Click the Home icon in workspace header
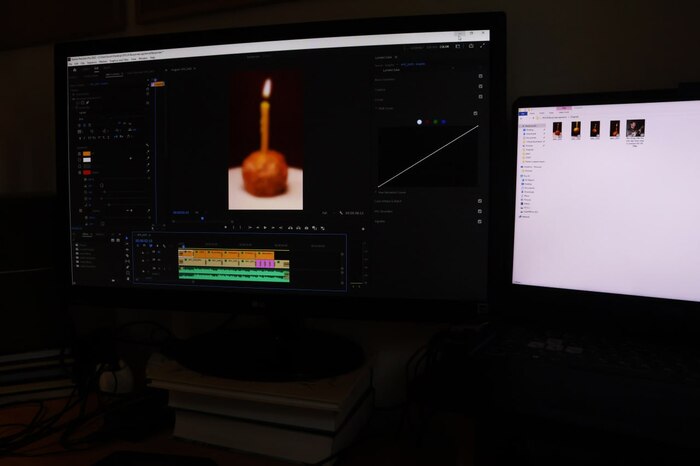700x466 pixels. point(75,70)
